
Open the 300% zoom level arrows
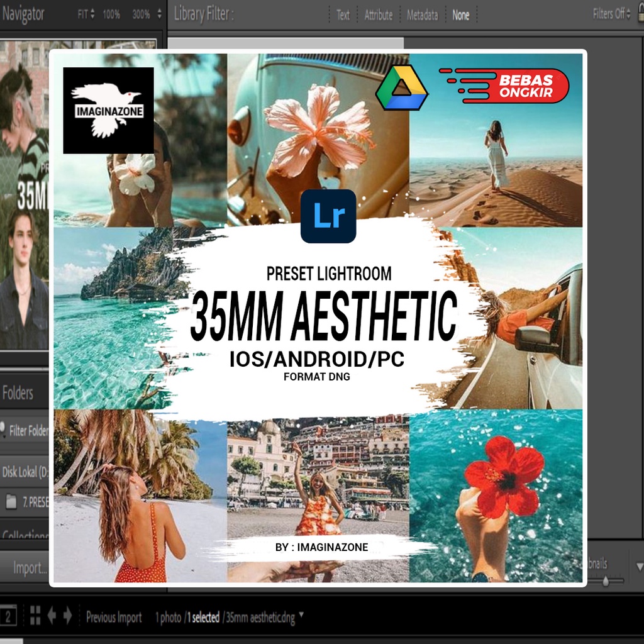pos(159,15)
